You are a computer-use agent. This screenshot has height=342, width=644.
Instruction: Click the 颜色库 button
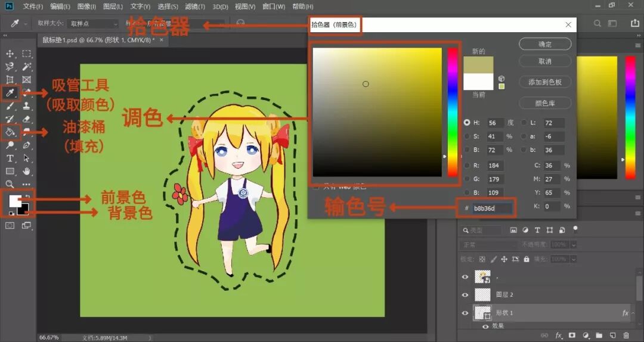[545, 103]
